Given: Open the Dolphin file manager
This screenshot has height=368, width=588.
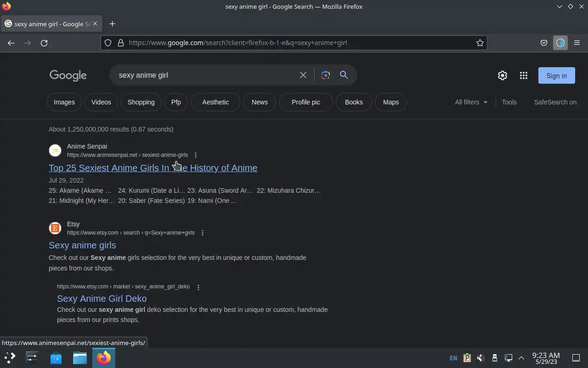Looking at the screenshot, I should [x=80, y=357].
